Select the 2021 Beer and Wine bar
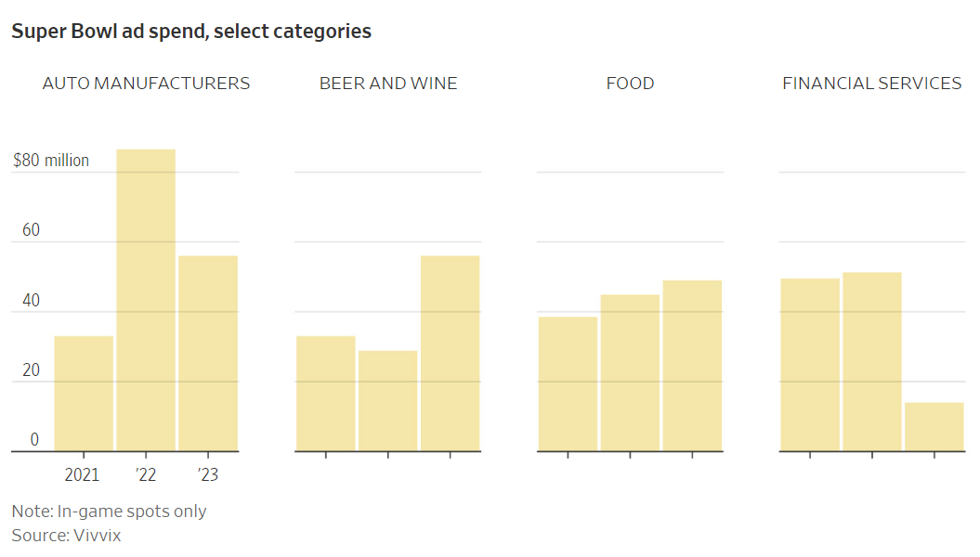Screen dimensions: 980x557 pos(326,394)
